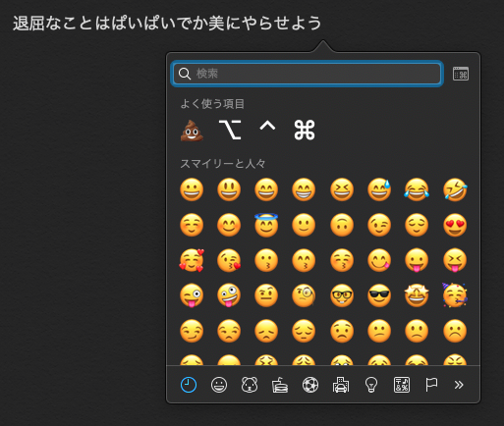Open the Symbols category tab
This screenshot has height=426, width=504.
tap(402, 385)
